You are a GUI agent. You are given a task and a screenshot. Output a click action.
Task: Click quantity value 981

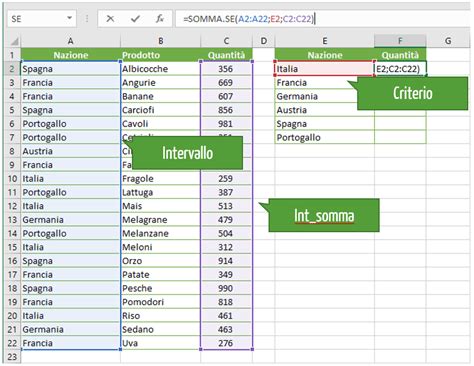click(226, 124)
